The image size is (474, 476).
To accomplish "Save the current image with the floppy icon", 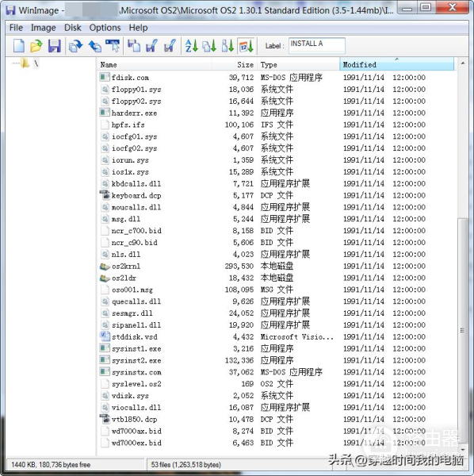I will (x=54, y=46).
